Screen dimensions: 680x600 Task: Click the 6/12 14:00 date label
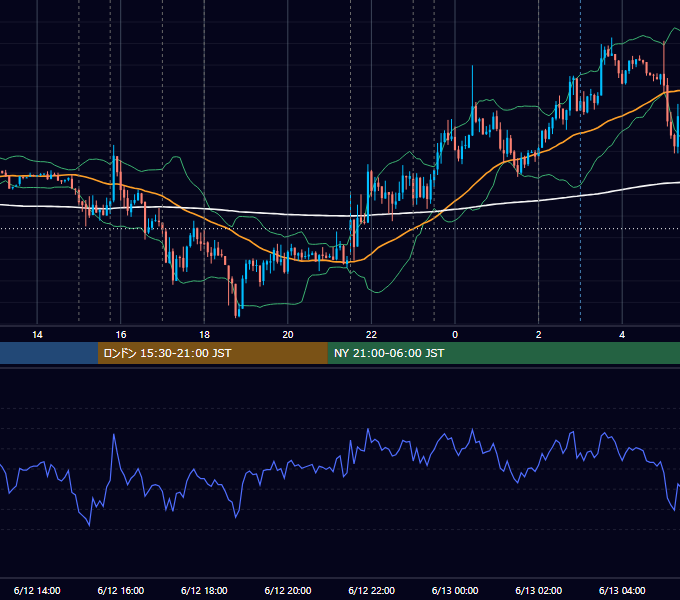click(x=37, y=590)
